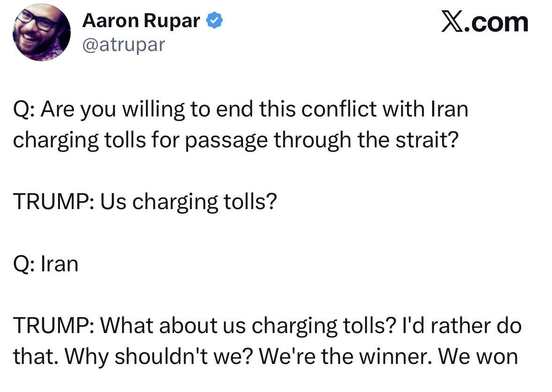This screenshot has width=552, height=392.
Task: Click the line starting "that. Why shouldn't we?"
Action: pos(265,356)
